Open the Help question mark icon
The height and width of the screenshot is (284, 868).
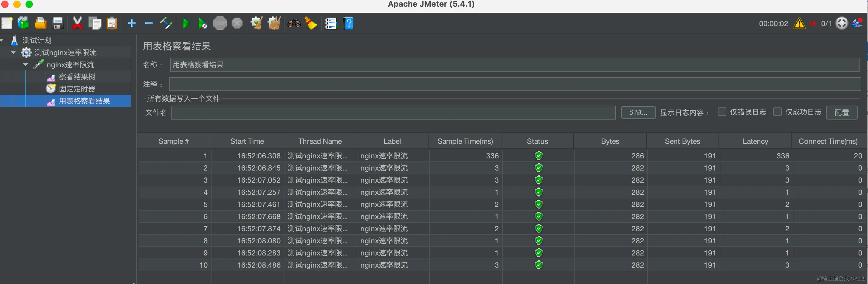(x=348, y=24)
